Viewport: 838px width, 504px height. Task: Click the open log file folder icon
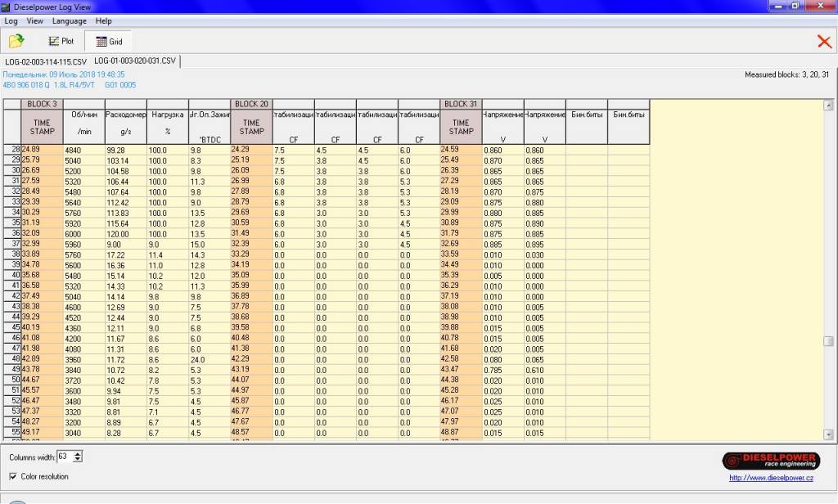pos(16,41)
